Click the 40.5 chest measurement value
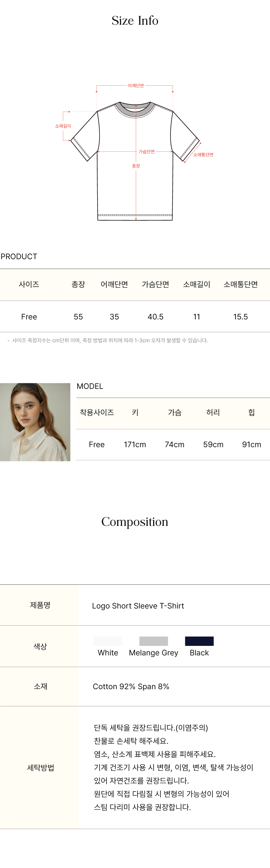This screenshot has width=270, height=868. pos(156,317)
